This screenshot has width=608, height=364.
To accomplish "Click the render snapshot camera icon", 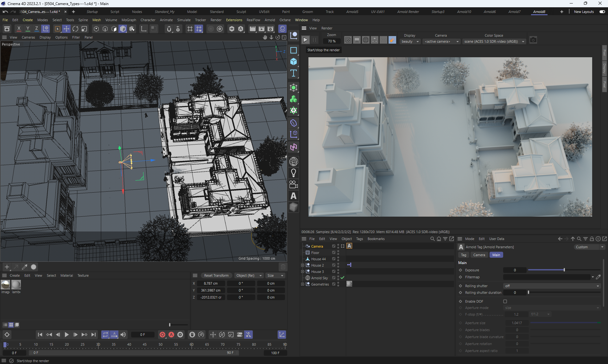I will click(533, 40).
